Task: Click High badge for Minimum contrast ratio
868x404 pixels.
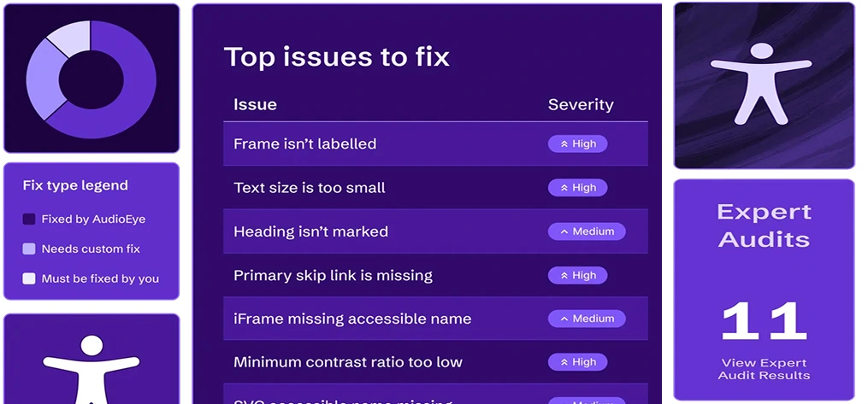Action: [x=577, y=362]
